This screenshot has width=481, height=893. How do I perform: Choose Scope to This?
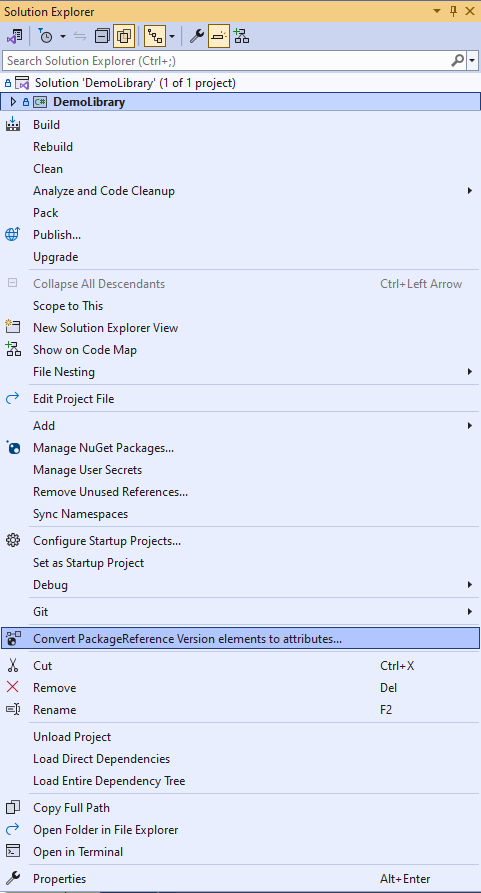click(240, 306)
